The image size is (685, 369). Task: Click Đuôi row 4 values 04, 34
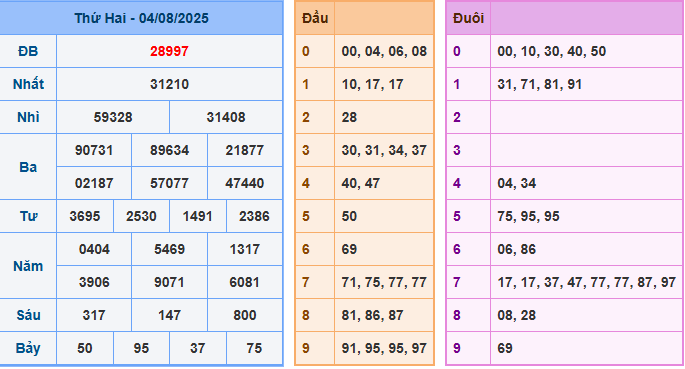click(516, 183)
